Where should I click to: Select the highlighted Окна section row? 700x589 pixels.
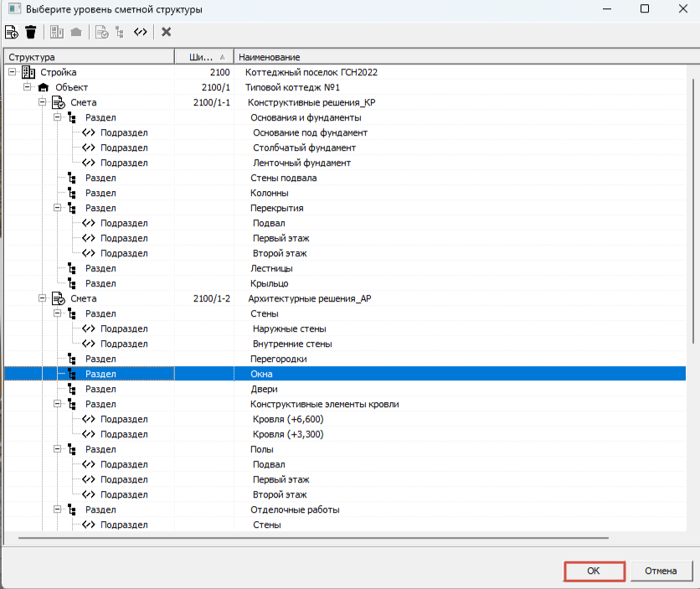tap(345, 374)
